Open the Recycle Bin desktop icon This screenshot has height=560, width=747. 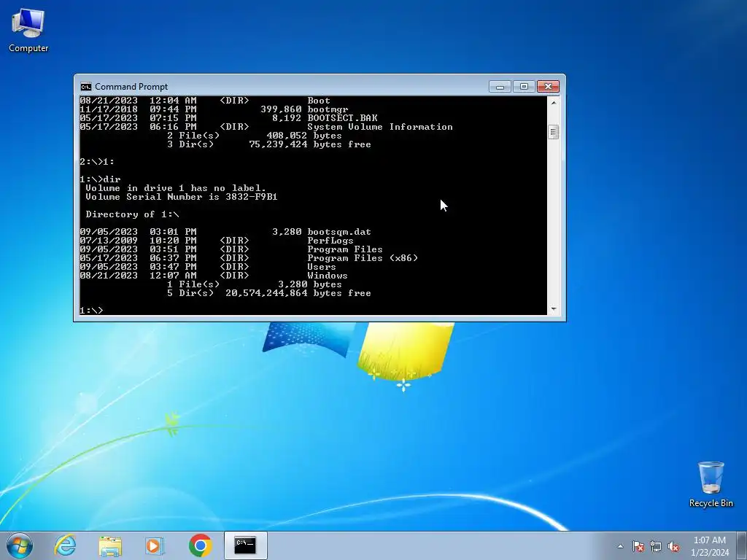(711, 484)
